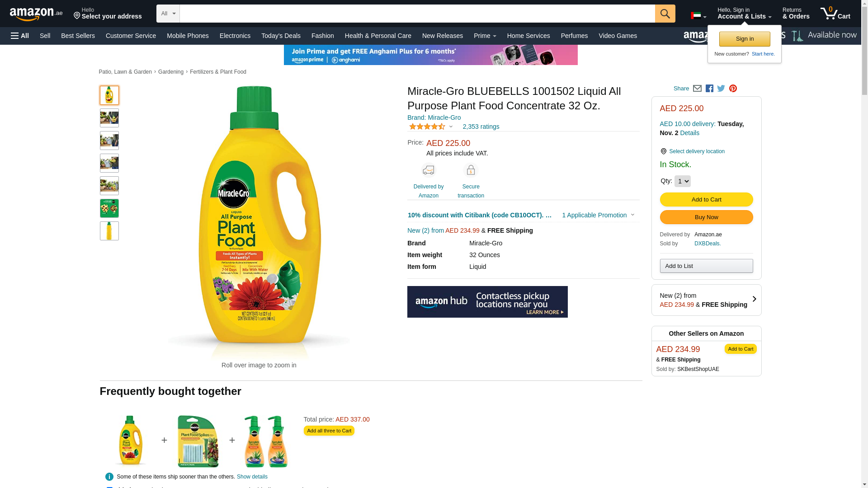868x488 pixels.
Task: Share product via email icon
Action: [x=697, y=89]
